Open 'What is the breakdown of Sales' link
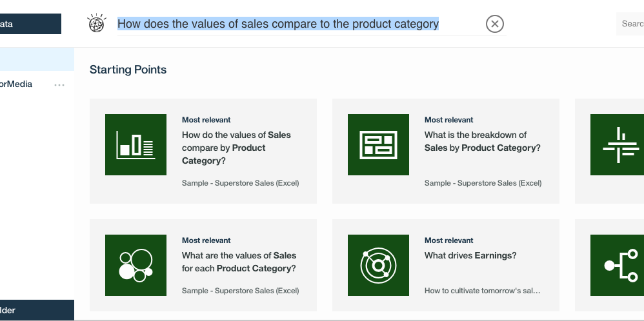The image size is (644, 321). click(x=483, y=141)
